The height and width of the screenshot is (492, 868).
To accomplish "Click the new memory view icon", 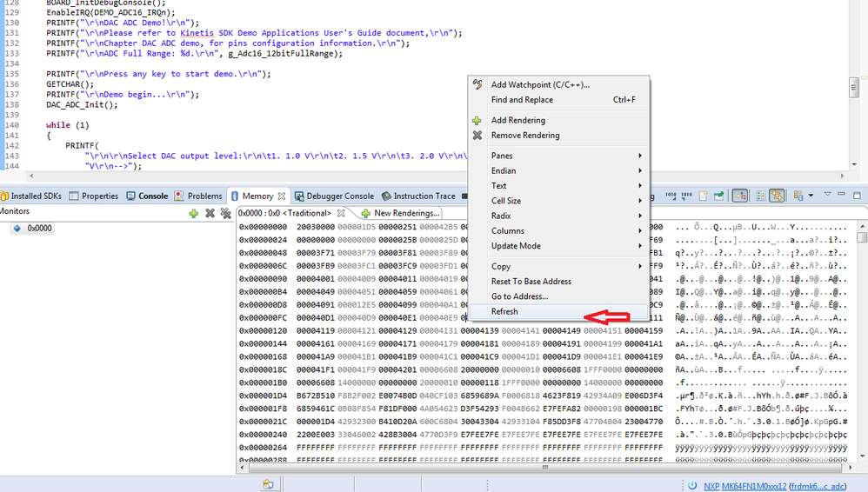I will [x=704, y=196].
